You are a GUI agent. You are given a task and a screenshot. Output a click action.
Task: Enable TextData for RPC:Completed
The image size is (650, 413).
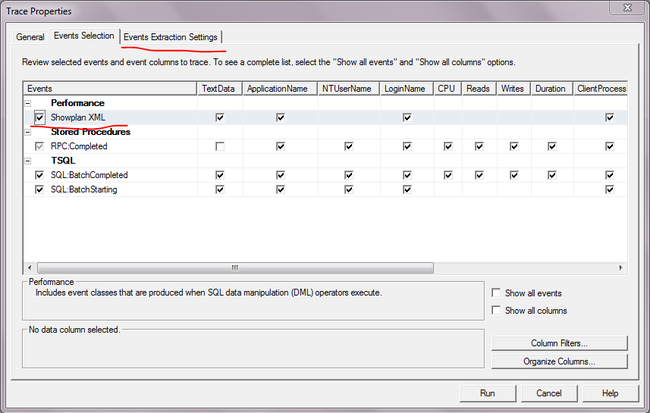coord(220,146)
